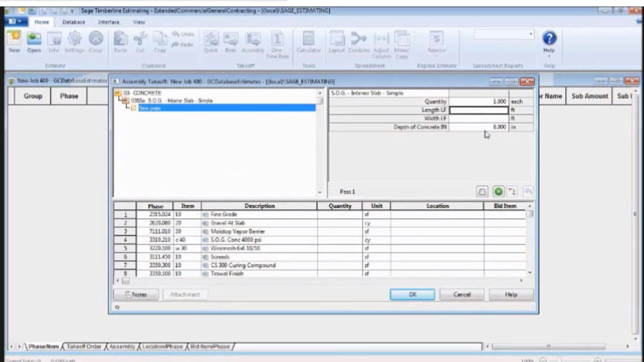Click the Sub Amount column header in main window
Screen dimensions: 644x362
590,96
